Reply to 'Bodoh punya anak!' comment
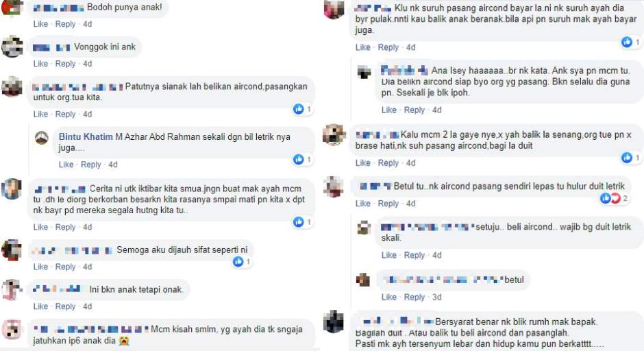The image size is (644, 351). click(x=65, y=24)
